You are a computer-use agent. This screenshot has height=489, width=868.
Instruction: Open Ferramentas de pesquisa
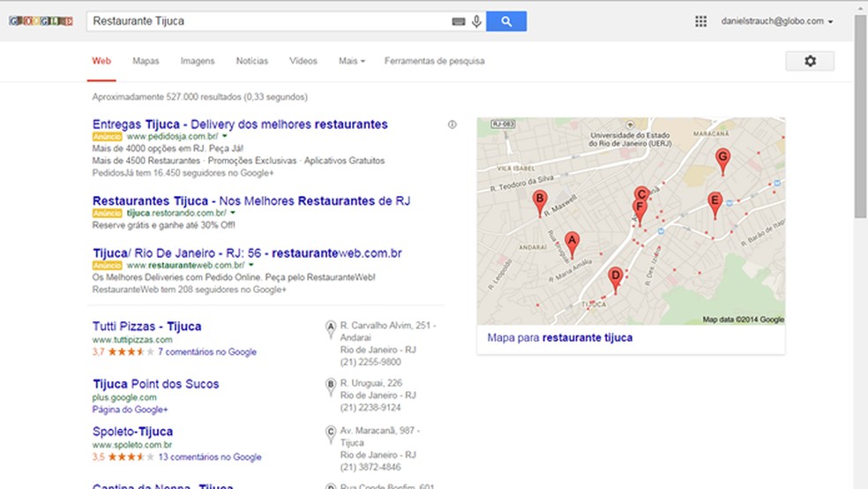click(x=435, y=61)
